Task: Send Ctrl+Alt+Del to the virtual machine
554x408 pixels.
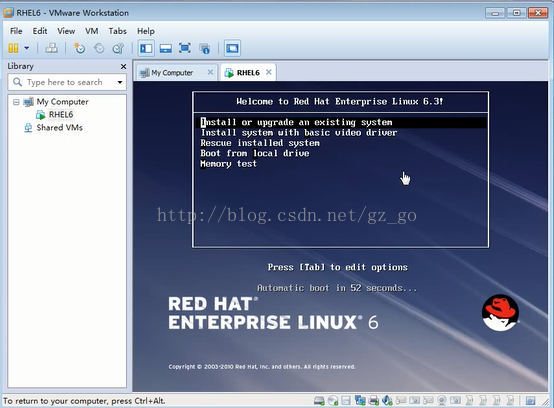Action: click(52, 48)
